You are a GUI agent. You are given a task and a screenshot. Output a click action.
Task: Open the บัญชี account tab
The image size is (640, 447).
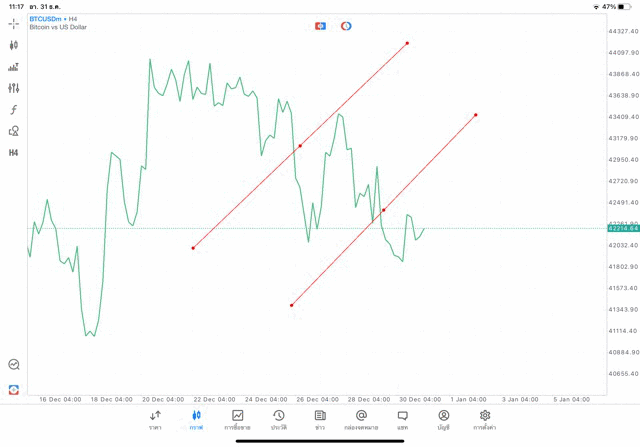443,420
